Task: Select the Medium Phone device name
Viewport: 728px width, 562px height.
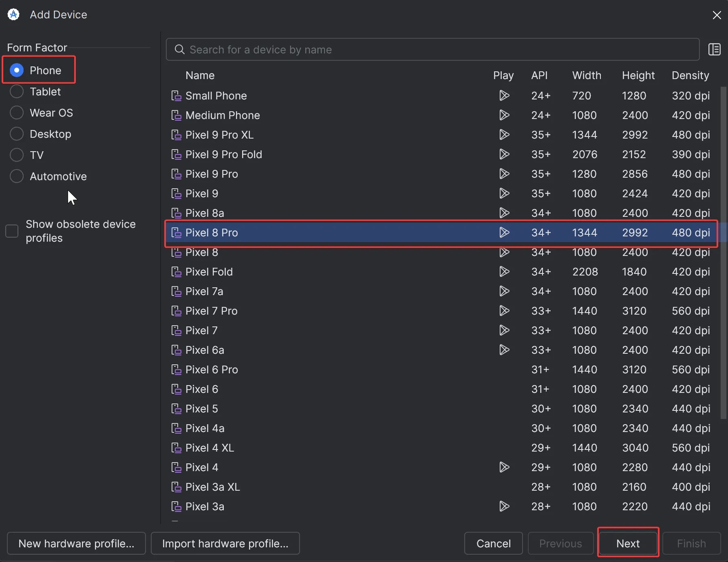Action: coord(223,115)
